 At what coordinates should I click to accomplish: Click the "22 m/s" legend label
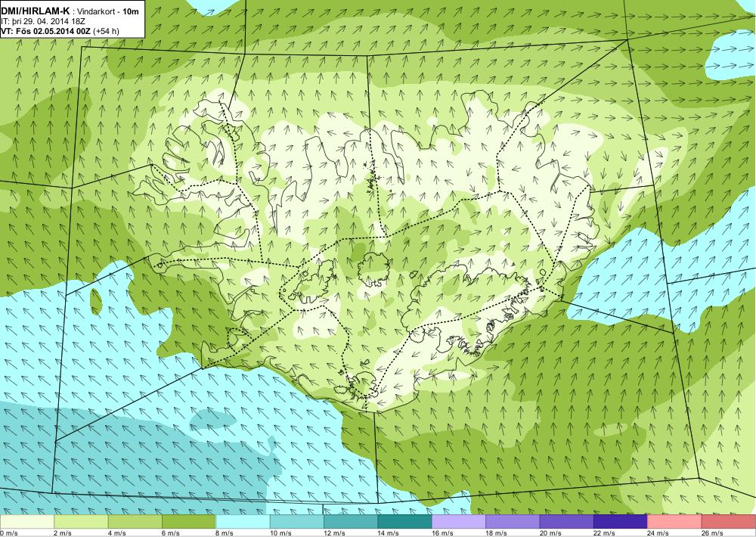point(605,532)
